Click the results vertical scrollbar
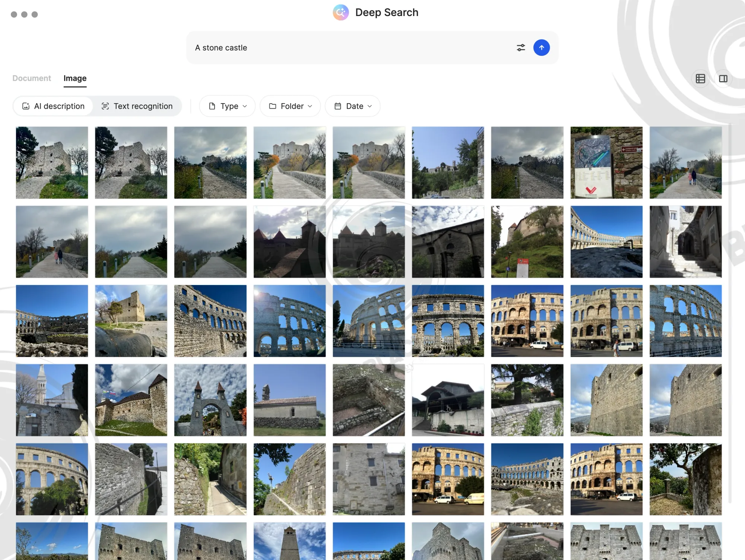The height and width of the screenshot is (560, 745). [729, 313]
